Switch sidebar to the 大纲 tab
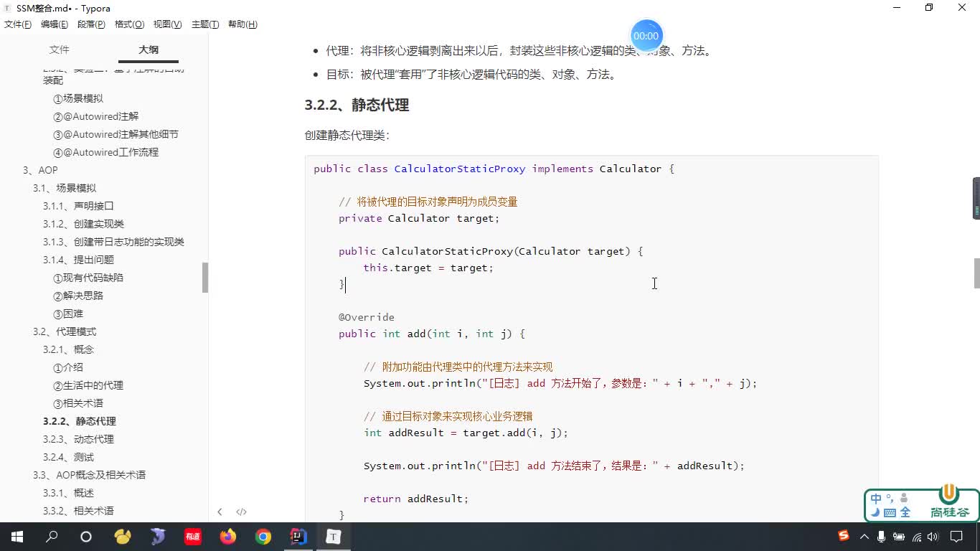This screenshot has height=551, width=980. pos(149,50)
